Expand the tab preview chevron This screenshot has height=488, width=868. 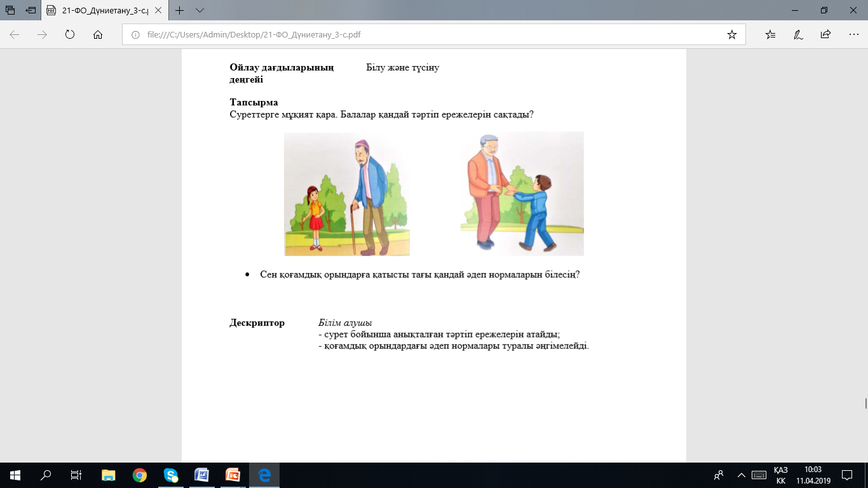coord(200,10)
